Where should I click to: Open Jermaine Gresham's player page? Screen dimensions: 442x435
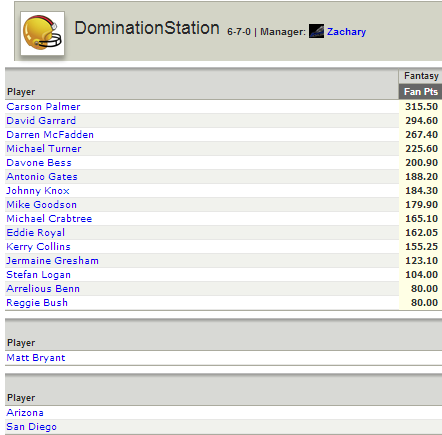[52, 261]
